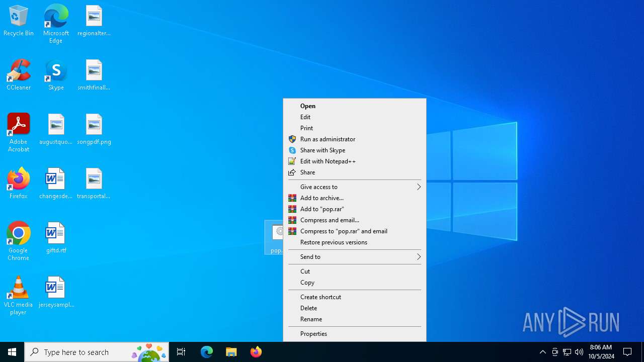The width and height of the screenshot is (644, 362).
Task: Choose Run as administrator
Action: click(x=355, y=139)
